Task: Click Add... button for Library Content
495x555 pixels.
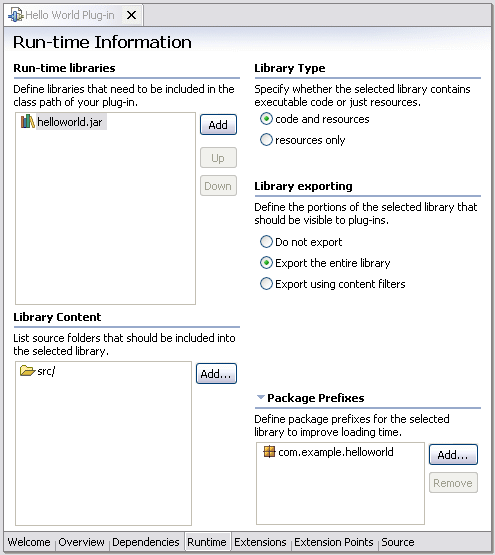Action: click(x=216, y=373)
